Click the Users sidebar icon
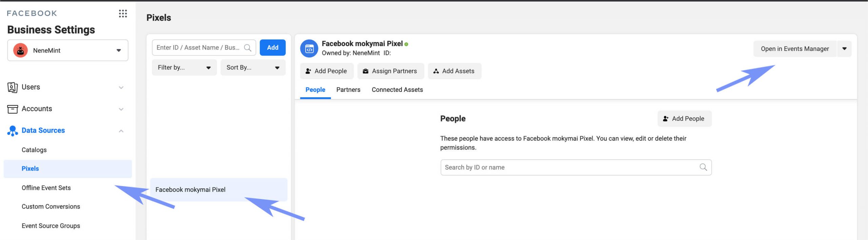 [13, 87]
